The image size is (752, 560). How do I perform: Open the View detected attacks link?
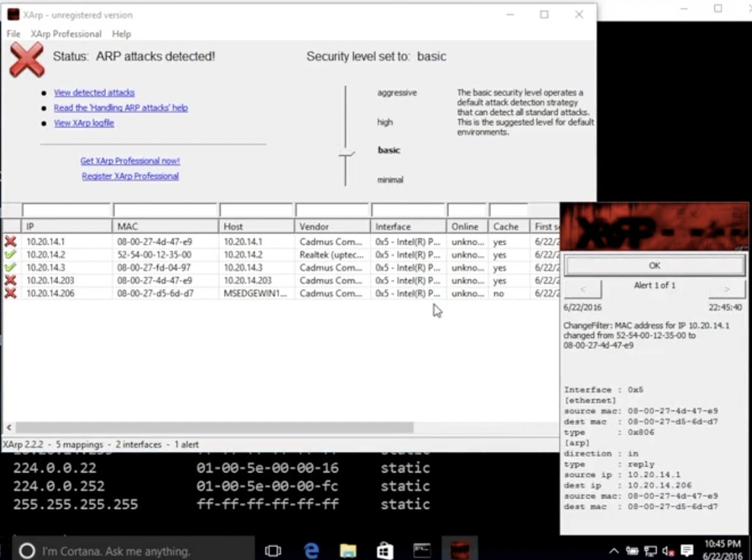coord(94,93)
